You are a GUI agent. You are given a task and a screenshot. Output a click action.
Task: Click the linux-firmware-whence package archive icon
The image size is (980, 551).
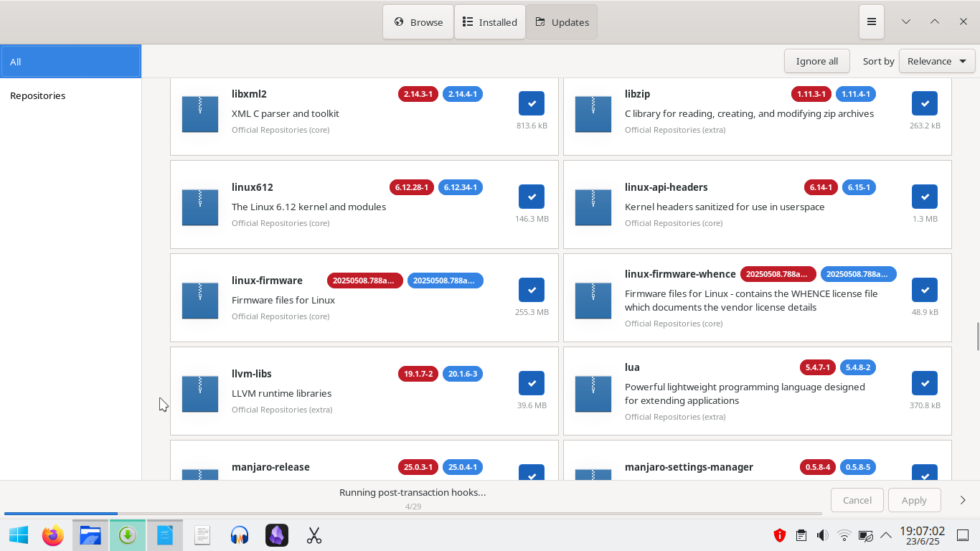[593, 301]
